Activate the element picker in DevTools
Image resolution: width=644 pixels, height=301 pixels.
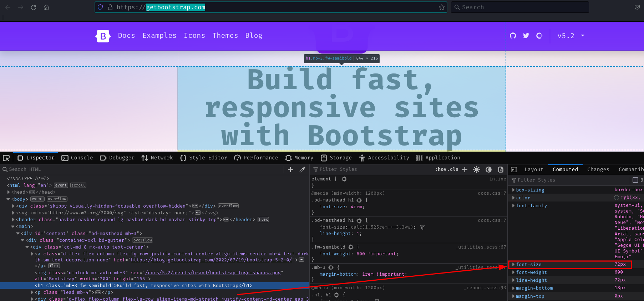click(6, 158)
